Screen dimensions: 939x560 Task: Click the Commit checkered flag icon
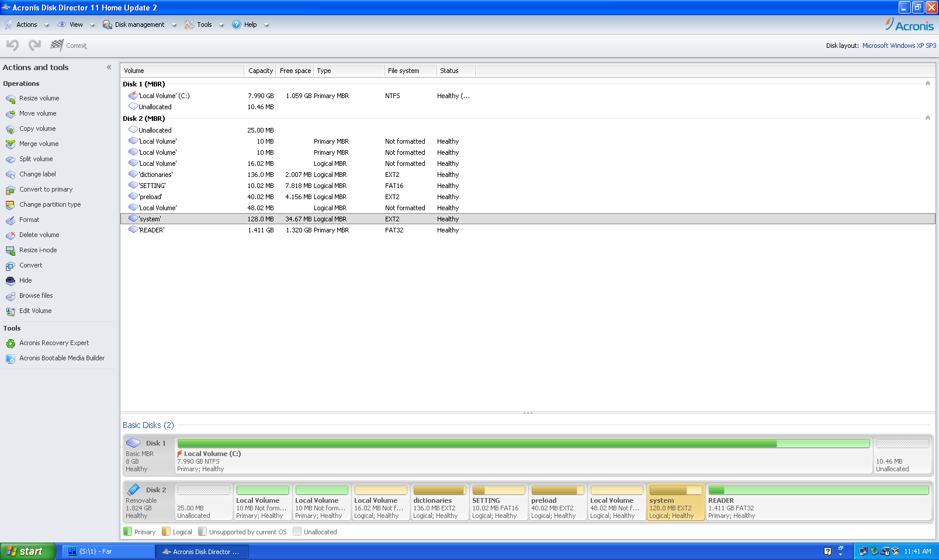click(57, 45)
